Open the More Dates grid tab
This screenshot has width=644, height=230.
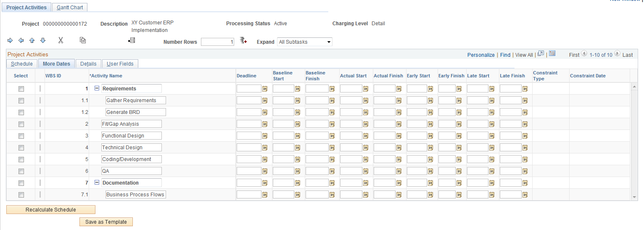point(56,64)
